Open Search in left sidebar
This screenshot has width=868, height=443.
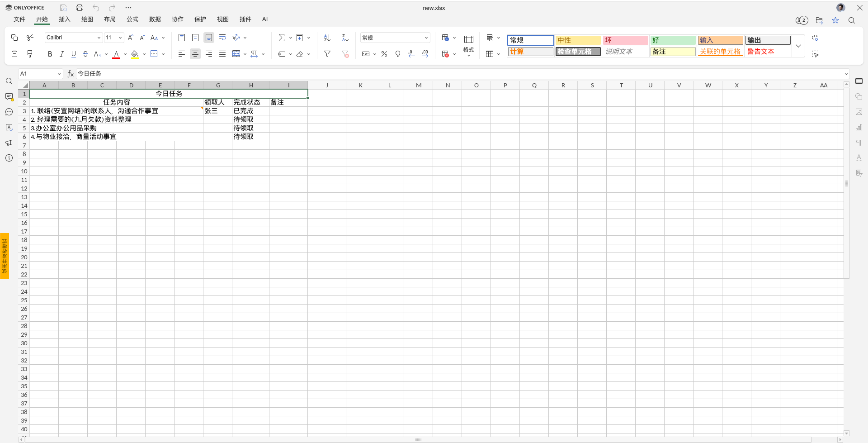click(9, 81)
